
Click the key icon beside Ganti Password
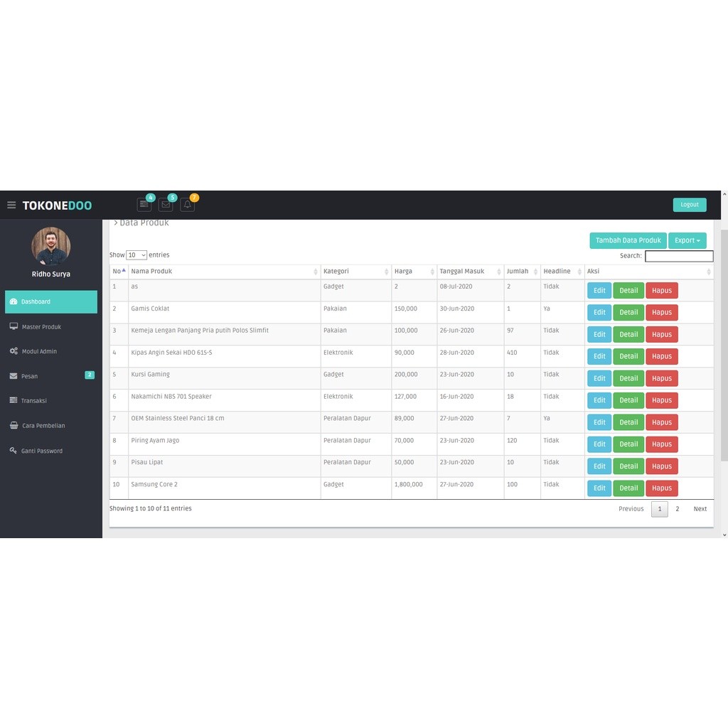14,451
